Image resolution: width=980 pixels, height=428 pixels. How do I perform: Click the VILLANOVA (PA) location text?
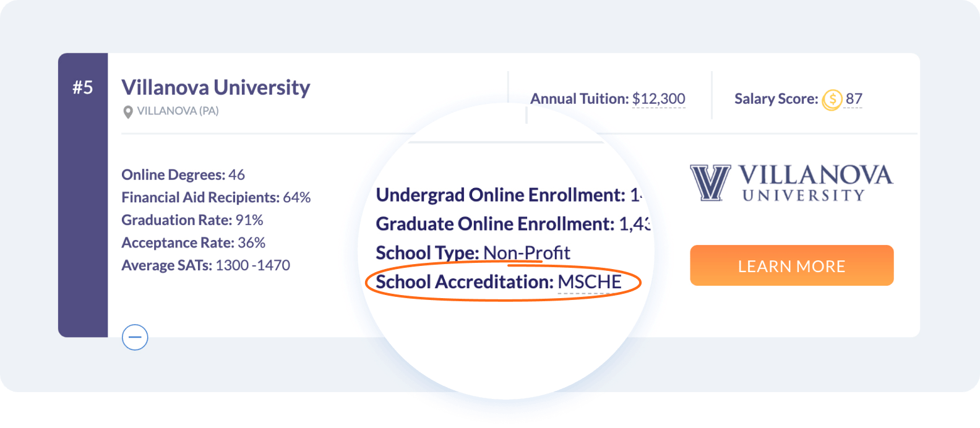[178, 111]
